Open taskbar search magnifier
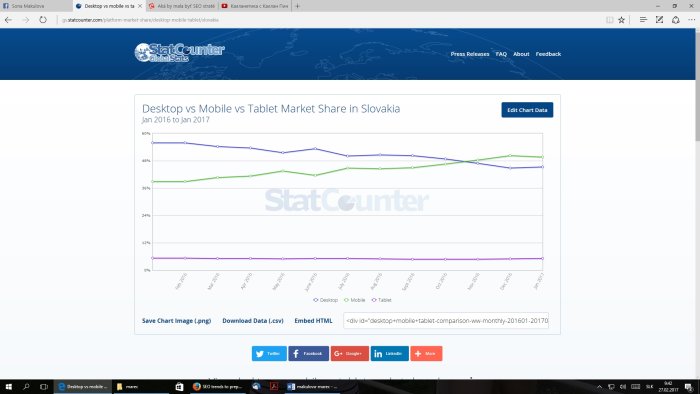This screenshot has width=700, height=394. point(26,386)
